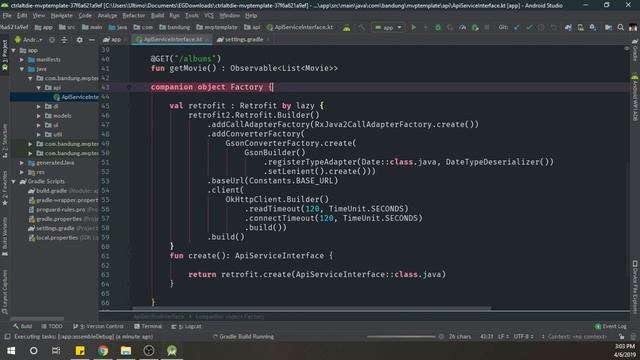The width and height of the screenshot is (640, 360).
Task: Click collapse-all icon in Project panel header
Action: pyautogui.click(x=64, y=40)
